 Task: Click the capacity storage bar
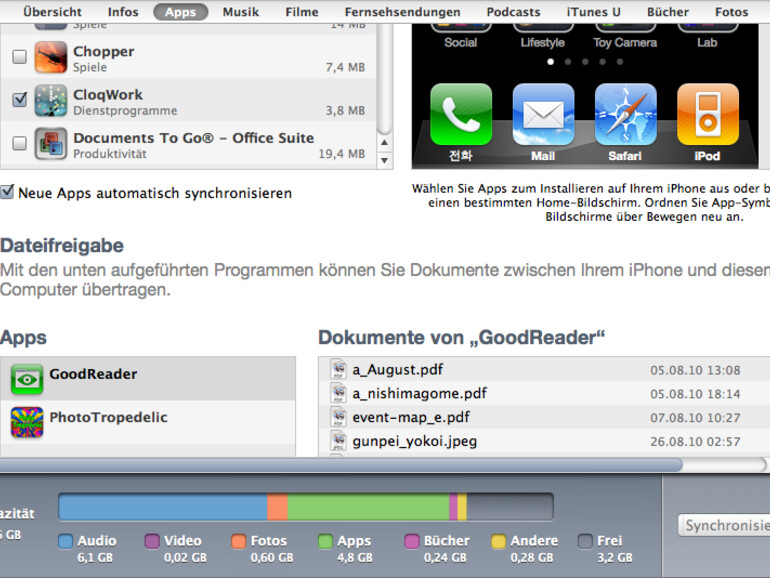pyautogui.click(x=306, y=507)
